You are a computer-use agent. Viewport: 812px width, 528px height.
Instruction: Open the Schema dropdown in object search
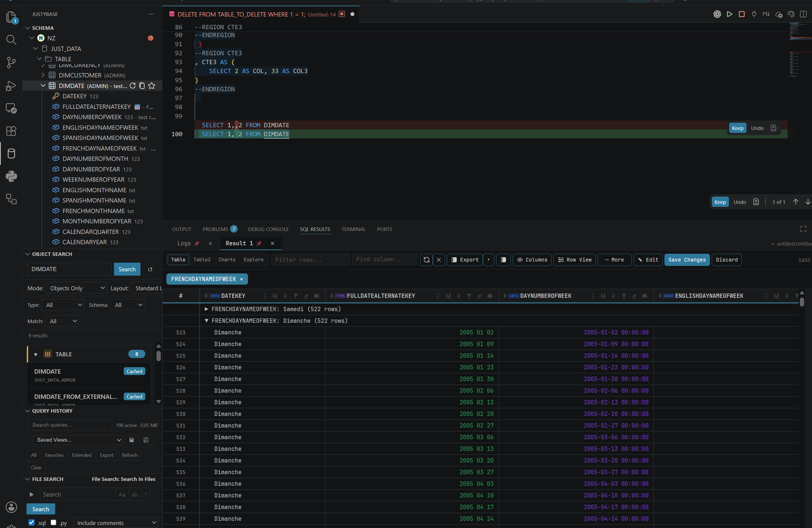(x=127, y=305)
